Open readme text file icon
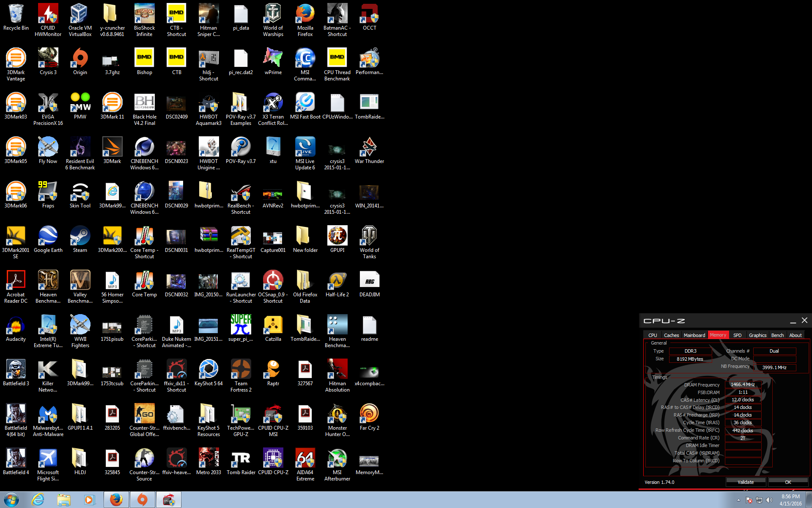This screenshot has width=812, height=508. [369, 328]
